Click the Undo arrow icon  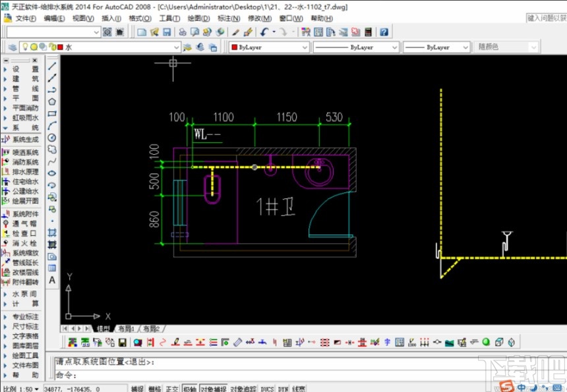(x=264, y=32)
